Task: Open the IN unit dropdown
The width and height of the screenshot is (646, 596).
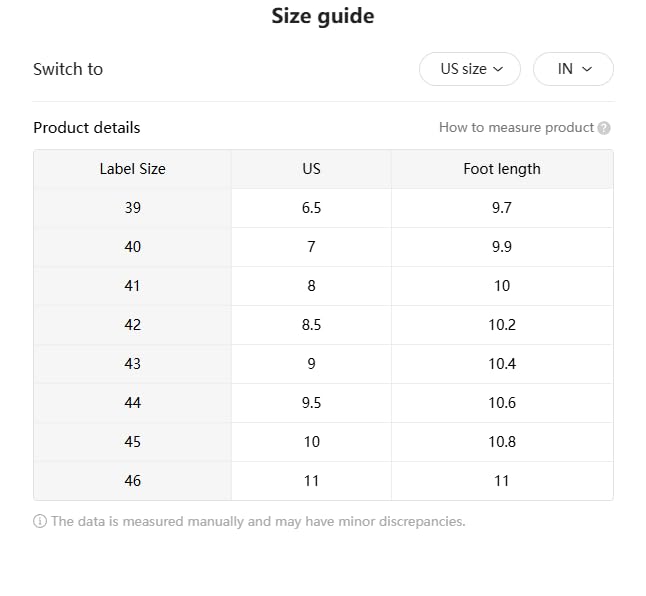Action: [x=573, y=69]
